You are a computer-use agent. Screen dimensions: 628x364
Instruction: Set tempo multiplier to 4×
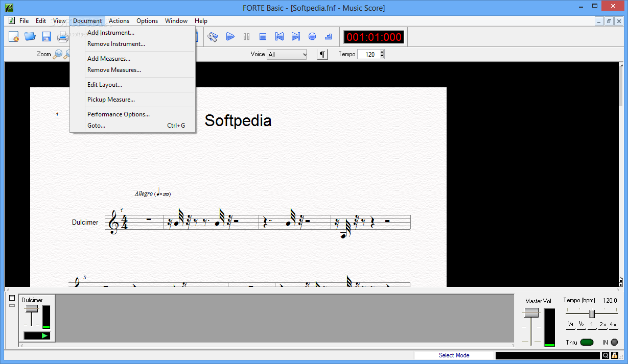(614, 325)
